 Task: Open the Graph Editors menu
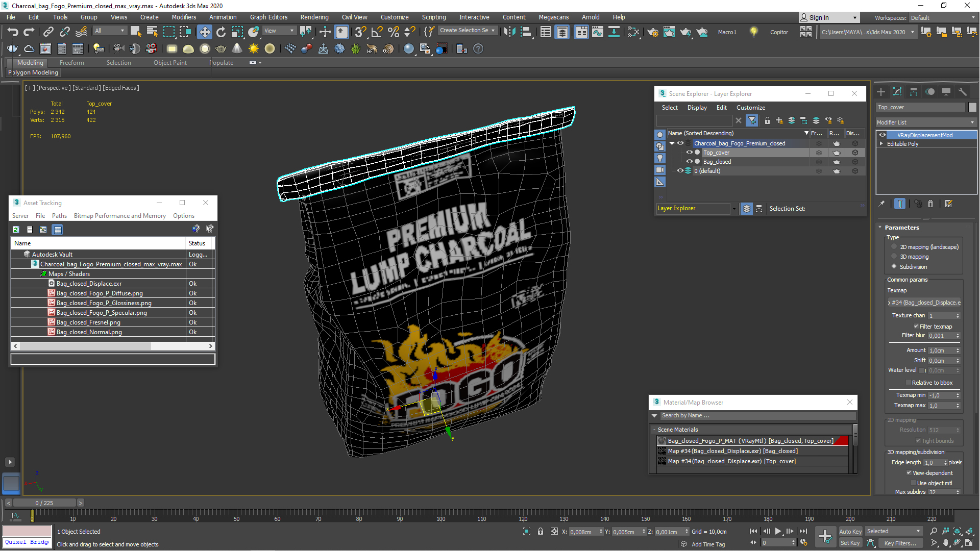coord(268,17)
